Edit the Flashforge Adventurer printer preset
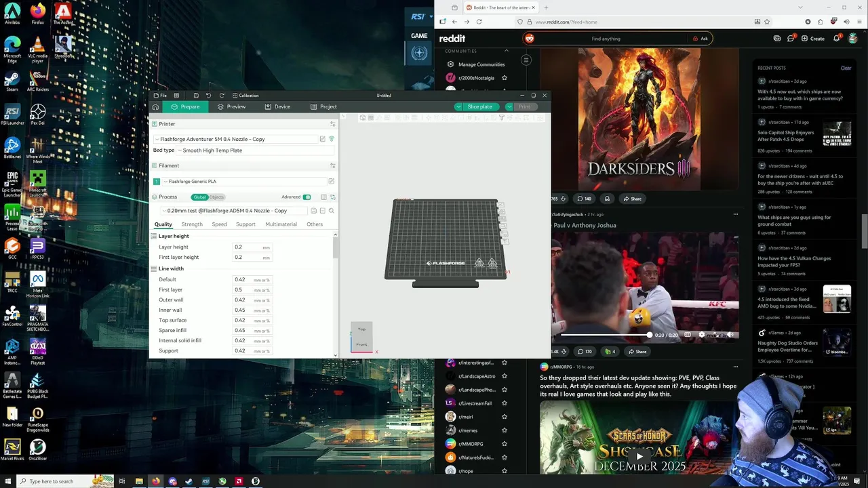Screen dimensions: 868x488 coord(322,139)
